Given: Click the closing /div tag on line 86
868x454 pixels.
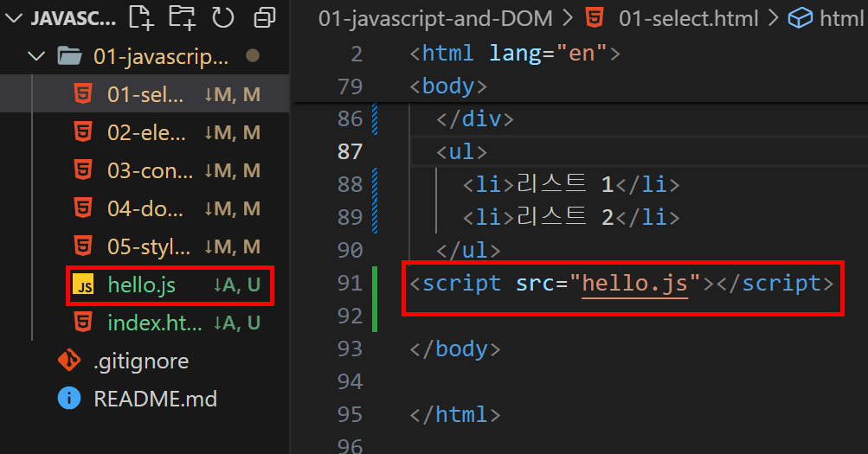Looking at the screenshot, I should [475, 118].
